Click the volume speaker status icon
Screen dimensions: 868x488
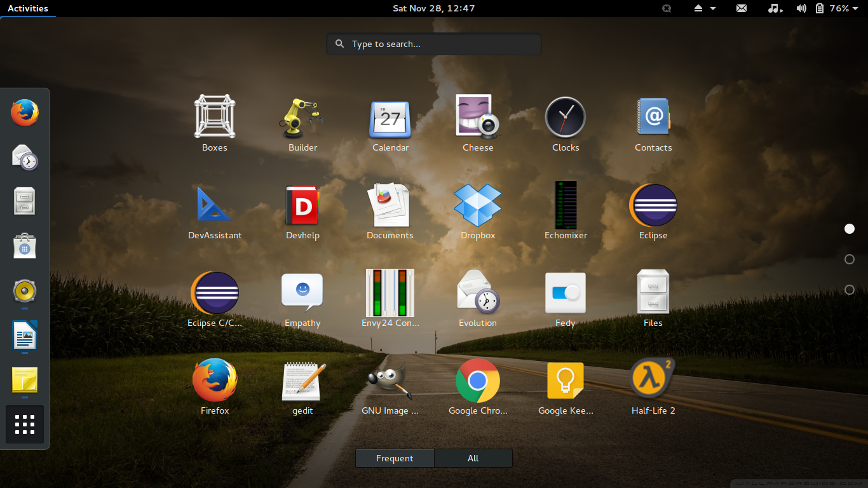point(801,8)
